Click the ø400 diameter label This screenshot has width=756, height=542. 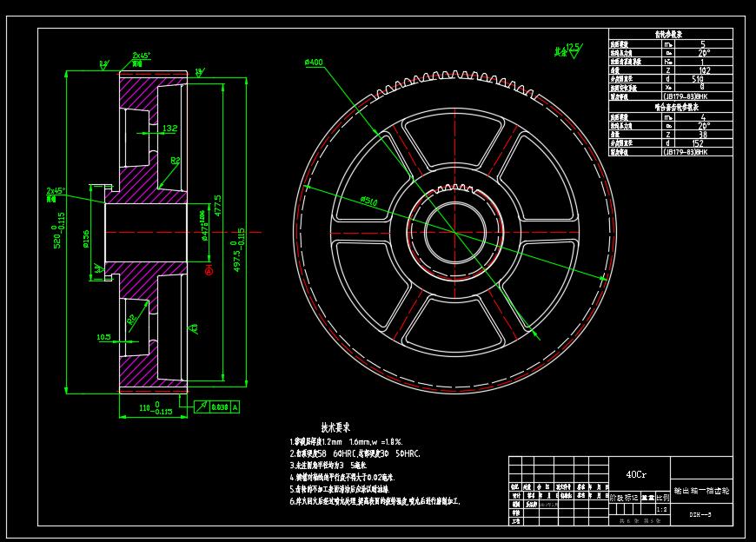pos(314,63)
